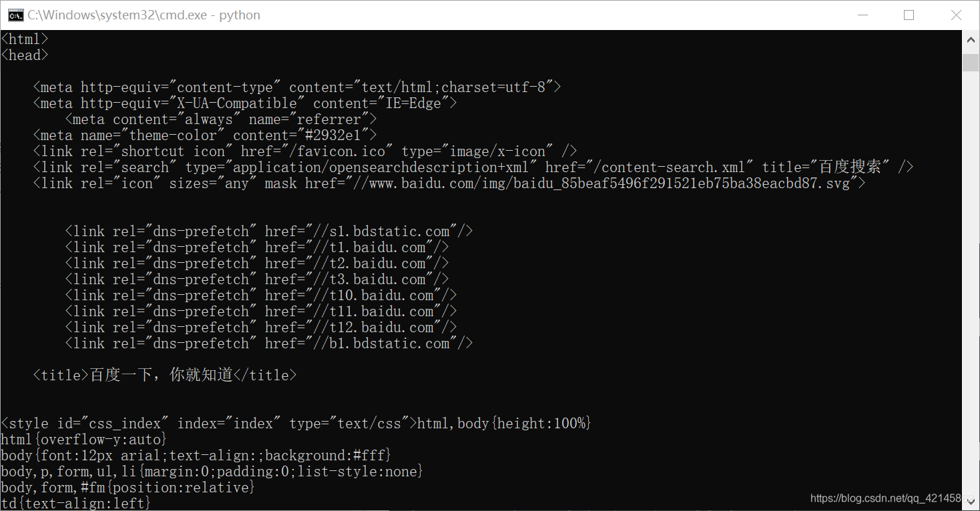The height and width of the screenshot is (511, 980).
Task: Click the dns-prefetch t3.baidu.com line
Action: tap(257, 280)
